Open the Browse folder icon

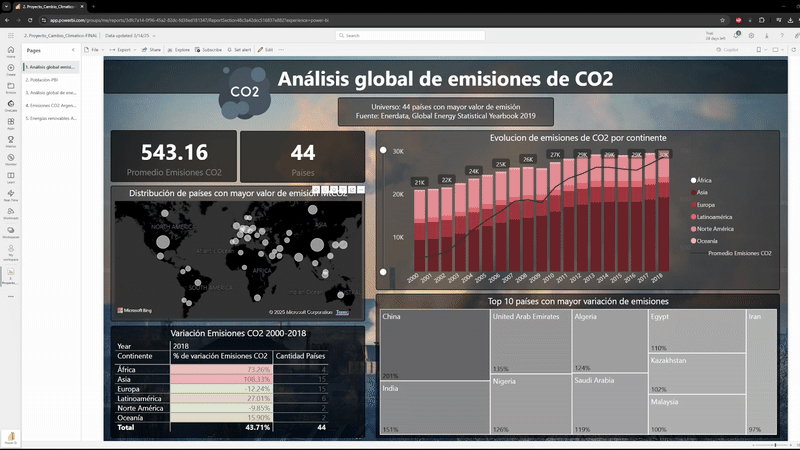pyautogui.click(x=11, y=86)
